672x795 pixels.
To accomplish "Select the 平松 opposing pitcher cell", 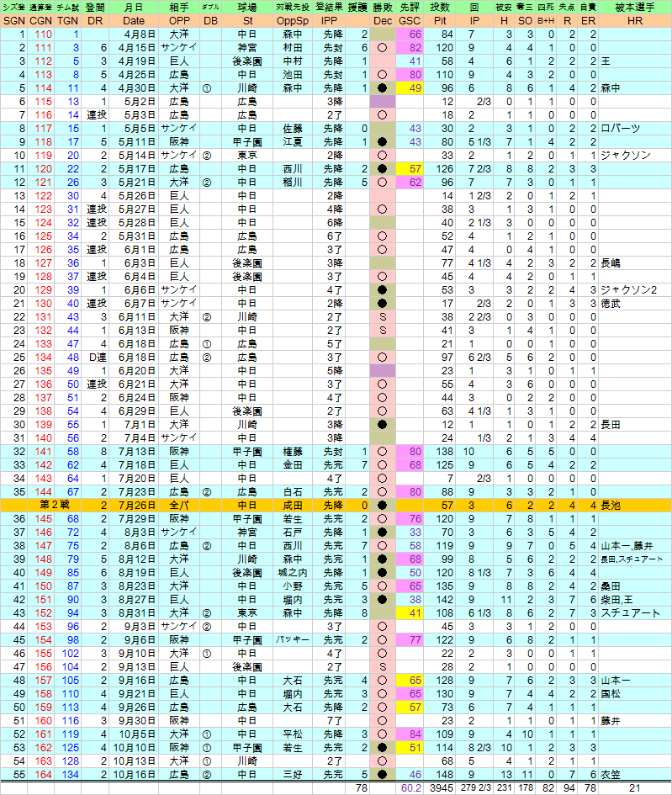I will click(293, 734).
